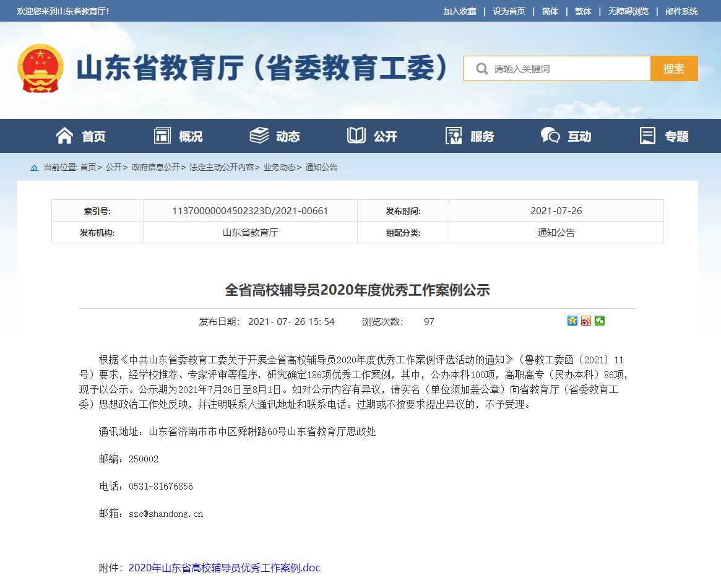Click the 公开 open book icon
Viewport: 721px width, 588px height.
(x=356, y=136)
